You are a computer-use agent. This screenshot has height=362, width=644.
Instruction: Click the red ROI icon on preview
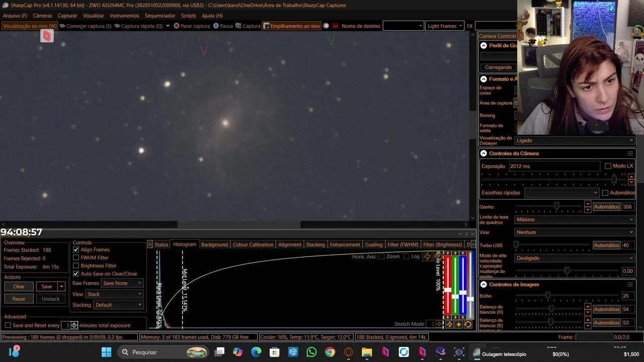coord(47,36)
